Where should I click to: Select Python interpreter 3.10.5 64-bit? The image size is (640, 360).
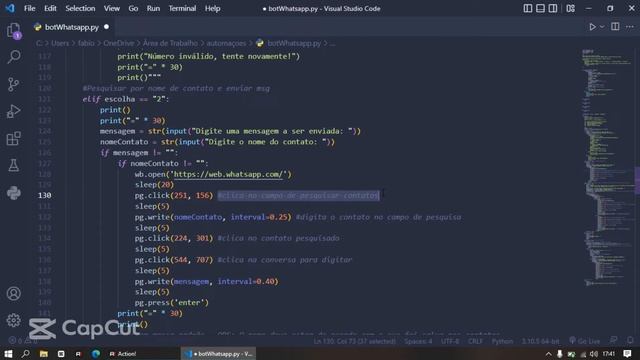coord(540,341)
